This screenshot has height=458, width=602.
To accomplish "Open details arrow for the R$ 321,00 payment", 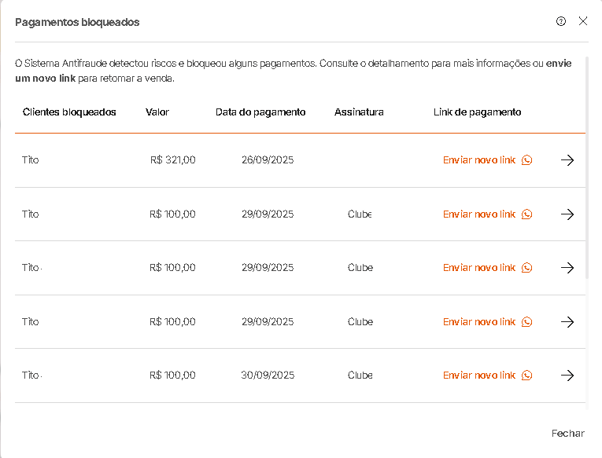I will point(568,160).
